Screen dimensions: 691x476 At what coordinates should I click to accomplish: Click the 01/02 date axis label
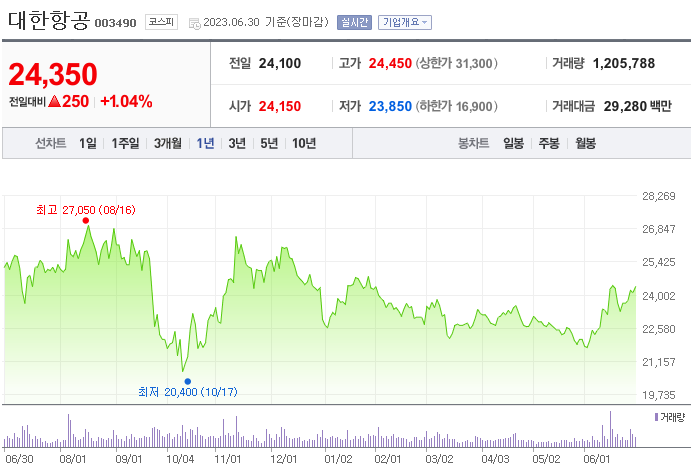338,459
